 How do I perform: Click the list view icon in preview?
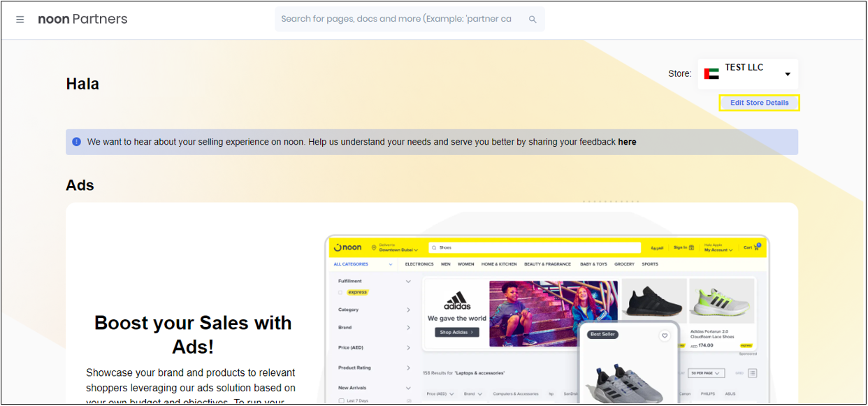[753, 373]
